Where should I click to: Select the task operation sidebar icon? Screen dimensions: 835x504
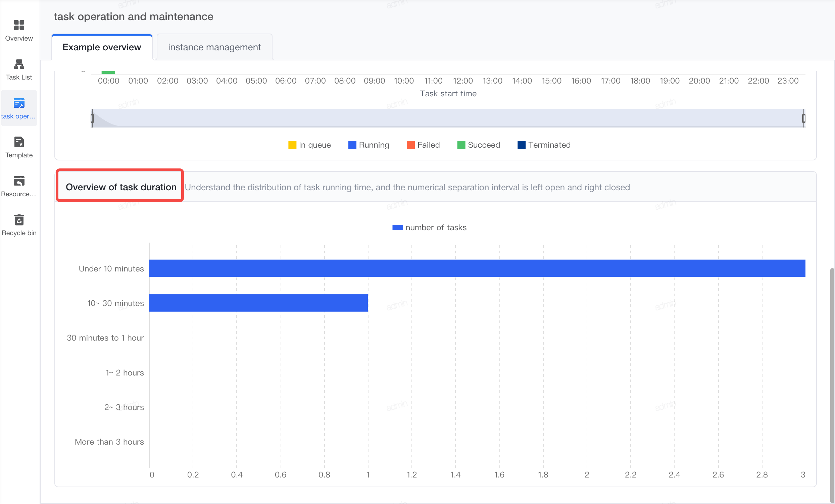tap(19, 103)
